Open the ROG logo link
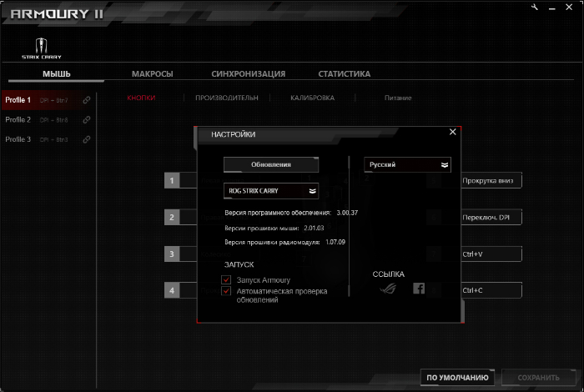 tap(388, 289)
